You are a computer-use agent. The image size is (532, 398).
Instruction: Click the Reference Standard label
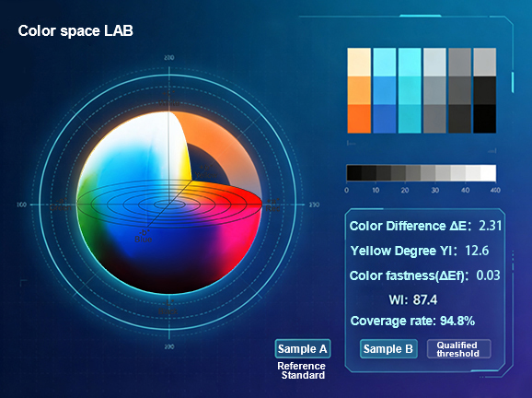tap(301, 370)
